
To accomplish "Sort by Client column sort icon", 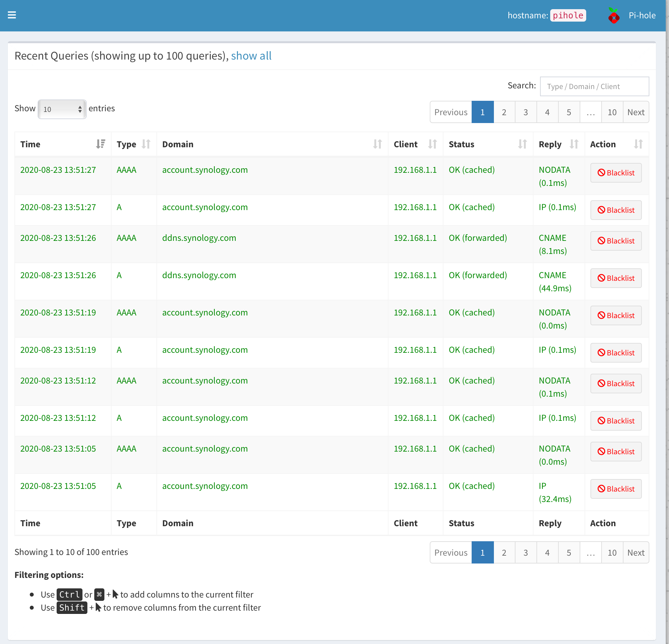I will click(432, 144).
